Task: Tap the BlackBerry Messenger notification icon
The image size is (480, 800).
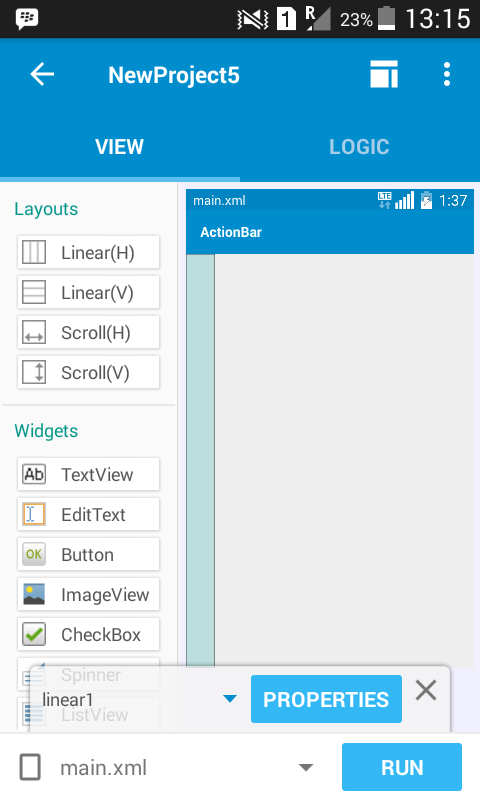Action: tap(27, 19)
